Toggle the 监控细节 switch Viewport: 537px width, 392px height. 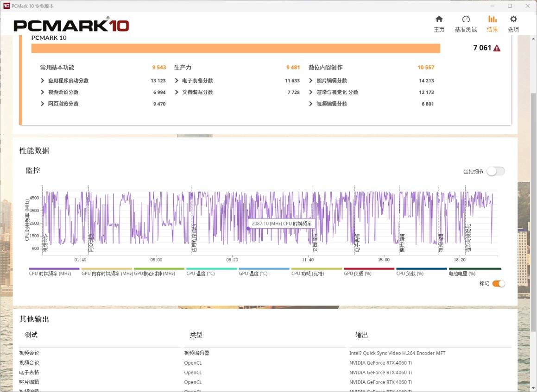coord(496,171)
